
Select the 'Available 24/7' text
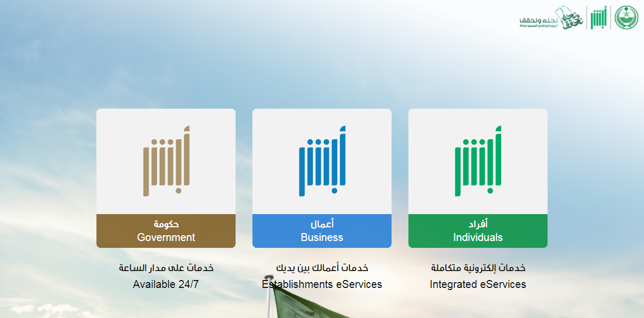pos(166,284)
